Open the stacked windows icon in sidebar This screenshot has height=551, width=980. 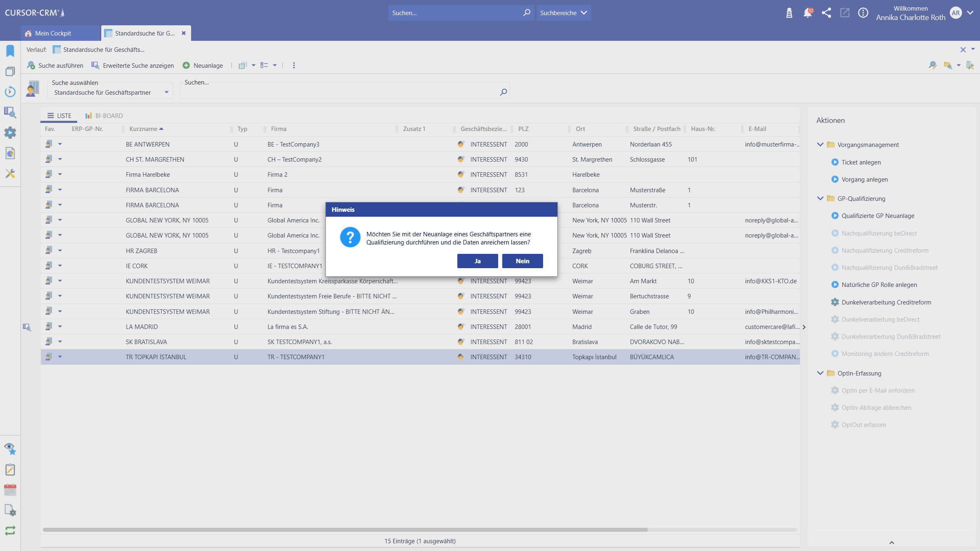(x=10, y=71)
